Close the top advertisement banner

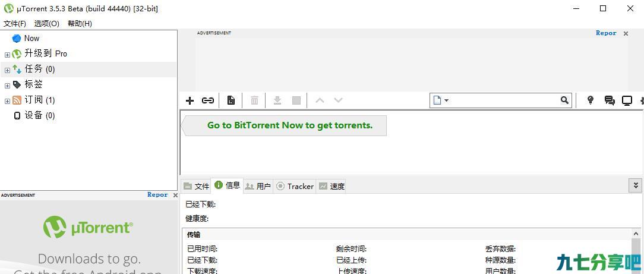point(626,33)
